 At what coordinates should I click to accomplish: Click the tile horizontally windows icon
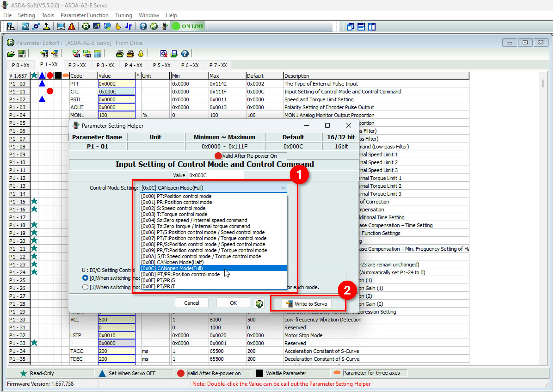point(361,27)
